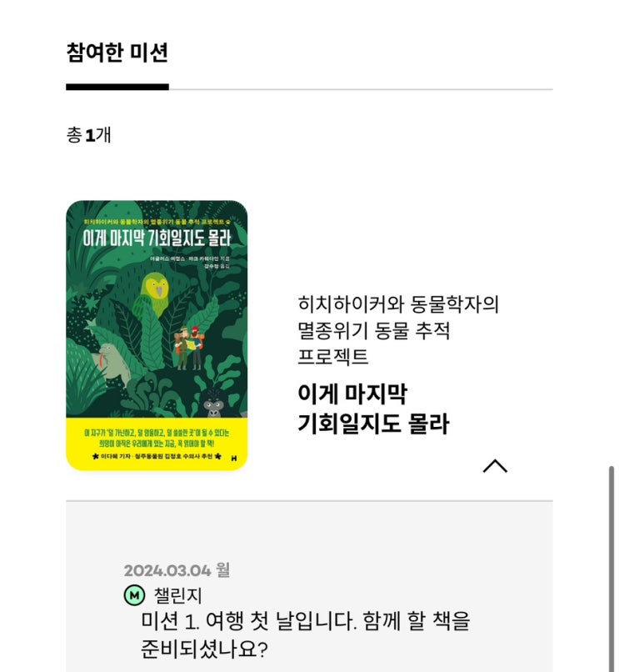Click the gray mission detail panel

click(x=309, y=586)
